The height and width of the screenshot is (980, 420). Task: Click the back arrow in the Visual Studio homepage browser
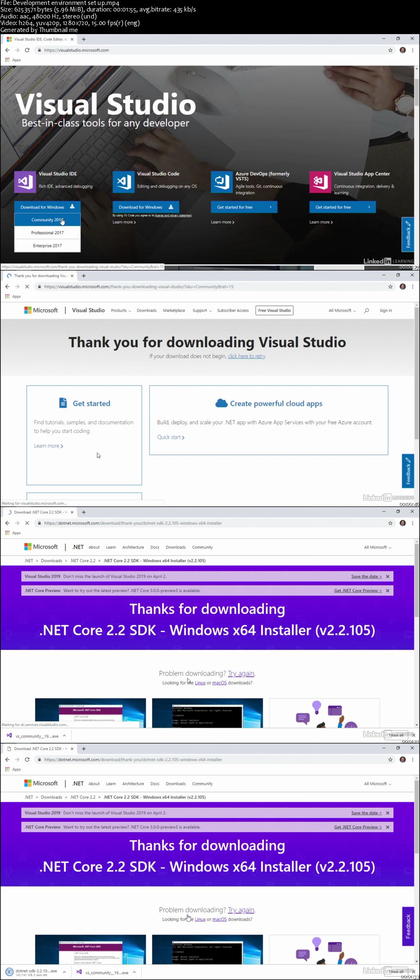click(7, 50)
